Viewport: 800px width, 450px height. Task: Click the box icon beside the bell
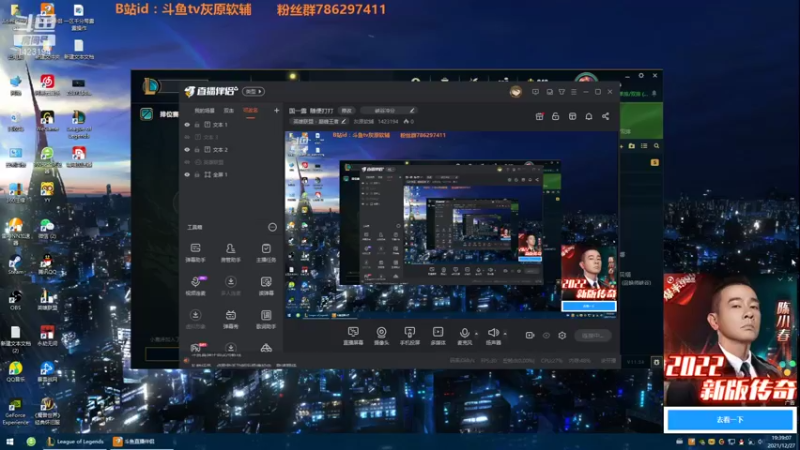572,116
